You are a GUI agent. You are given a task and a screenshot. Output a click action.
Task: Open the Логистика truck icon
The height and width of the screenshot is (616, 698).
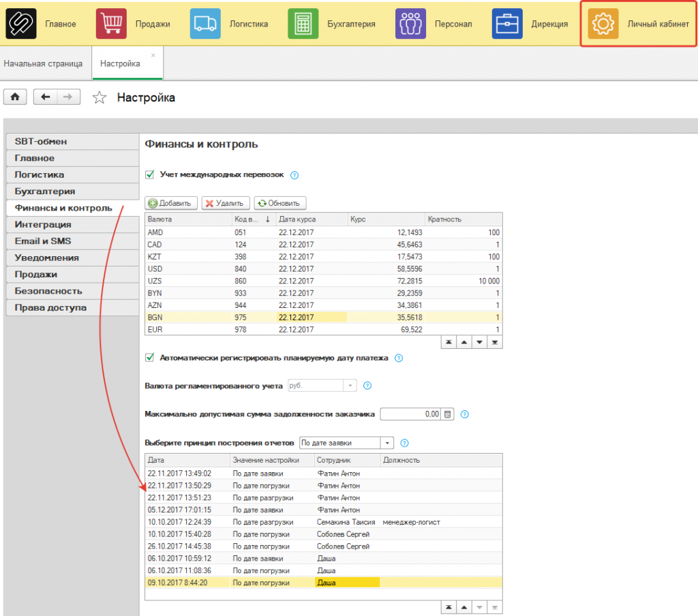click(x=205, y=24)
